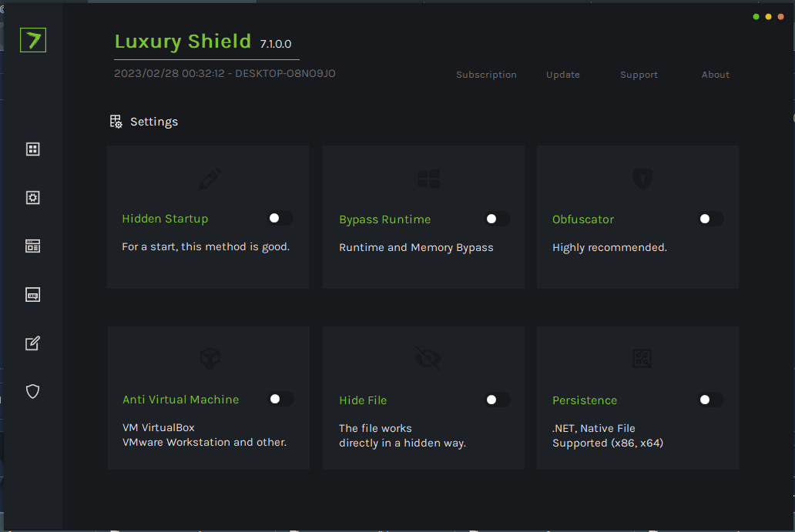
Task: Click 'For a start, this method is good.' text
Action: click(206, 246)
